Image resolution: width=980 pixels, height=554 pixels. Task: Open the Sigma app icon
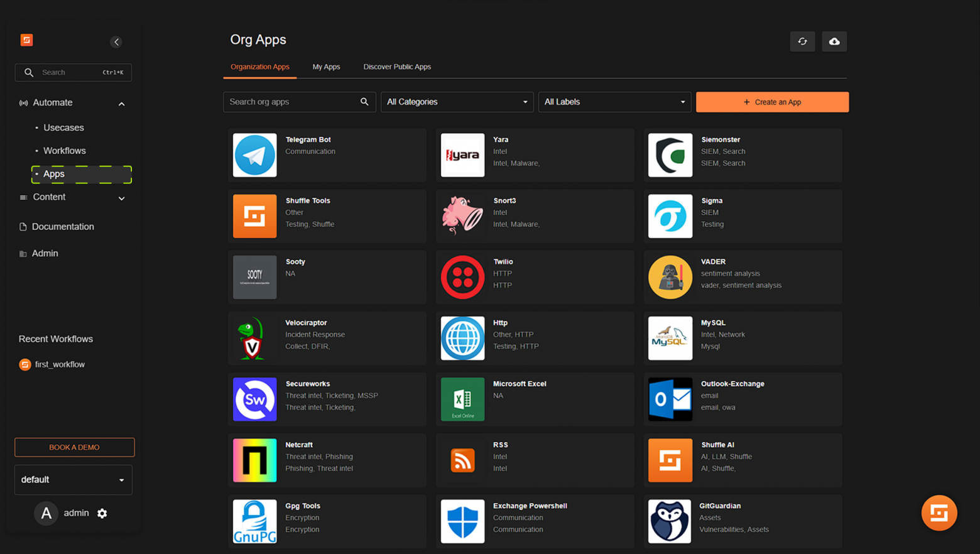click(670, 216)
